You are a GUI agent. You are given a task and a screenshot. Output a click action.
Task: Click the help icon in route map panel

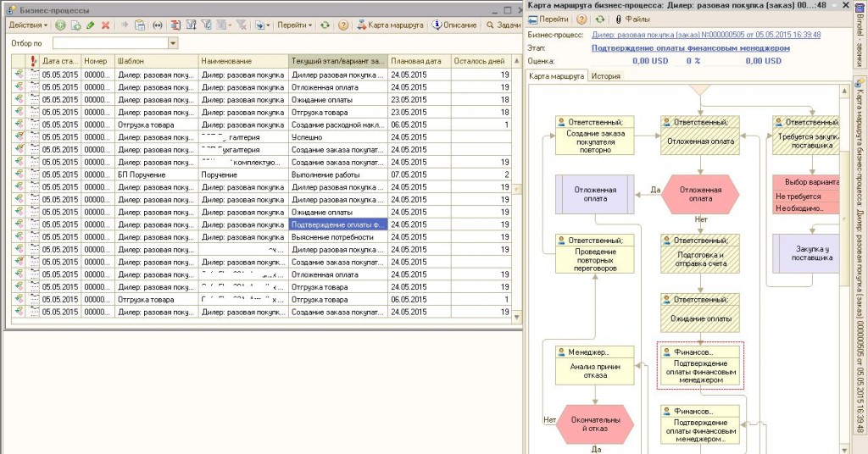point(581,19)
